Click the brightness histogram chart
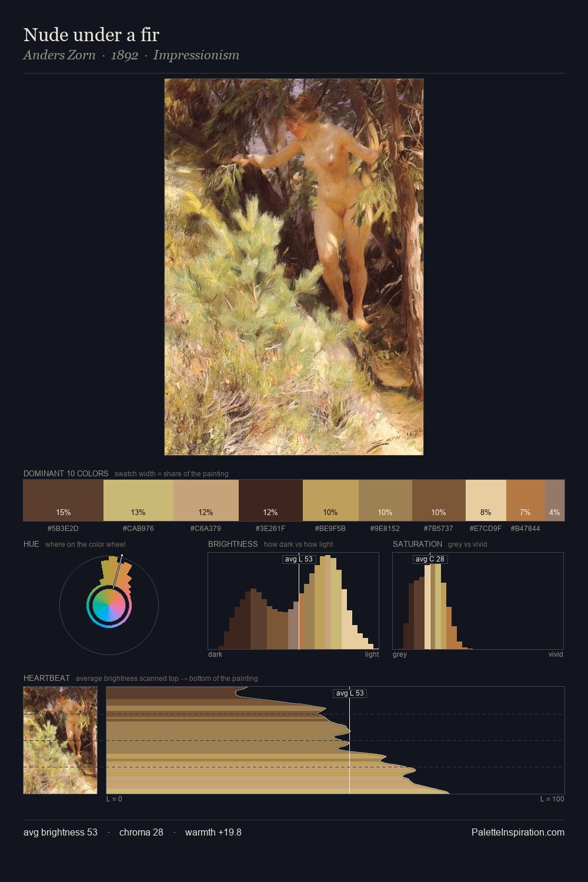The width and height of the screenshot is (588, 882). [x=293, y=601]
